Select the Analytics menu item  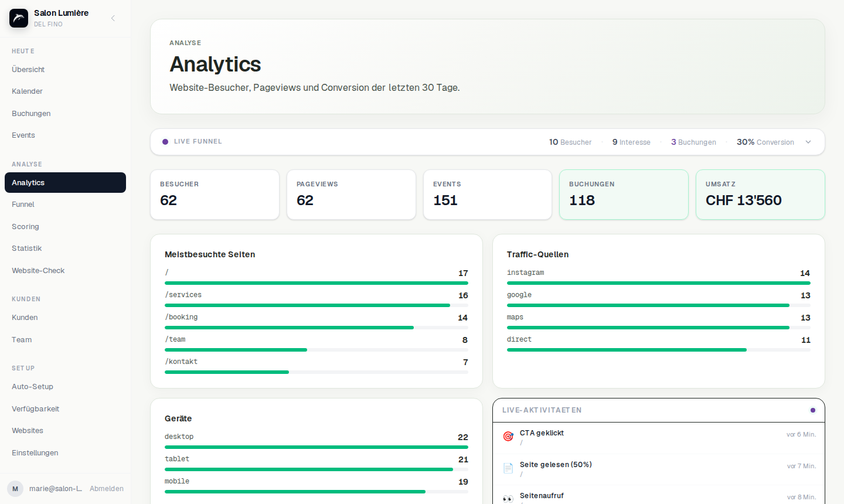pyautogui.click(x=65, y=183)
